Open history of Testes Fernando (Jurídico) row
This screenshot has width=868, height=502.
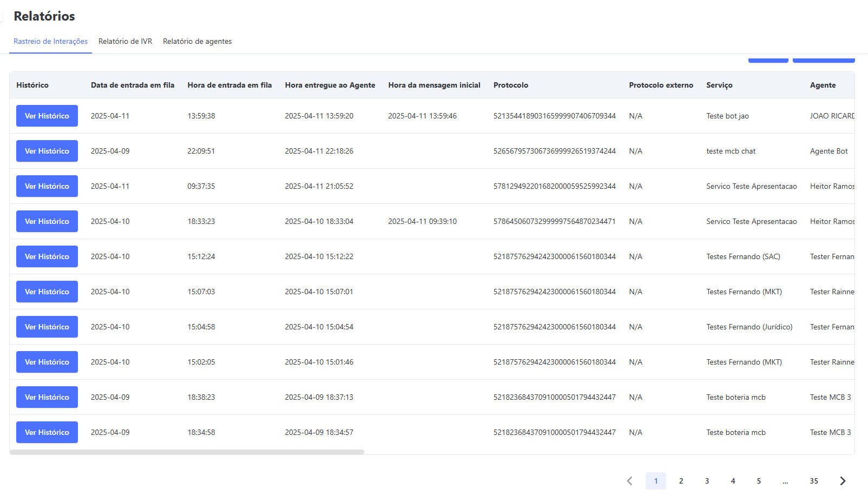[47, 327]
